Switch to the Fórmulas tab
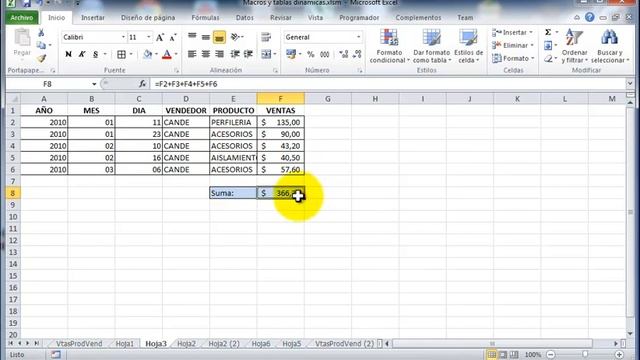The width and height of the screenshot is (640, 360). tap(205, 18)
